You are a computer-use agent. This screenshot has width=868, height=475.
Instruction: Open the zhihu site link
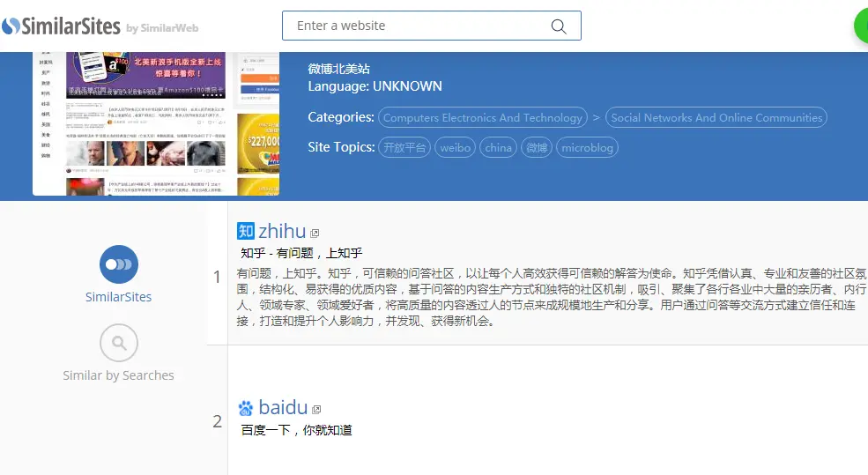coord(282,231)
